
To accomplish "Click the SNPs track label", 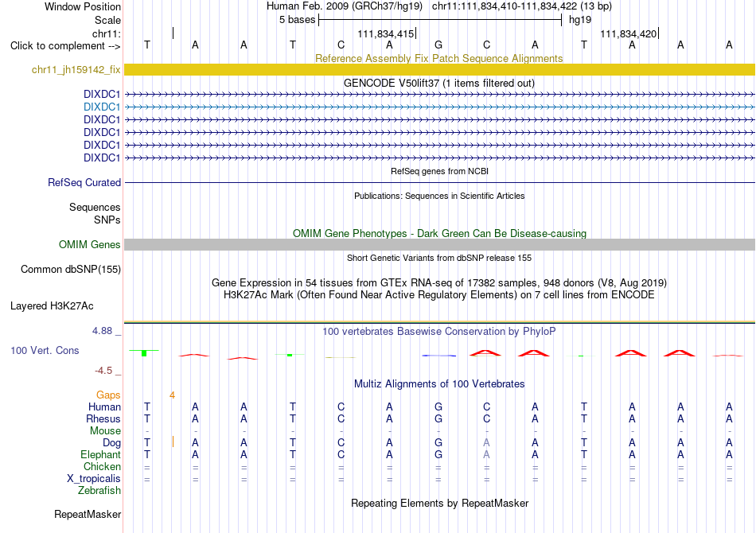I will tap(107, 220).
